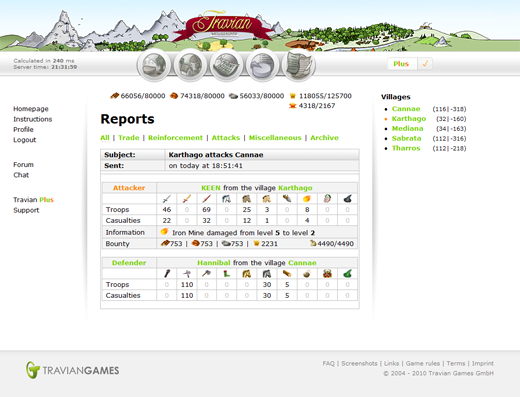
Task: Open the statistics pie chart icon
Action: [x=263, y=65]
